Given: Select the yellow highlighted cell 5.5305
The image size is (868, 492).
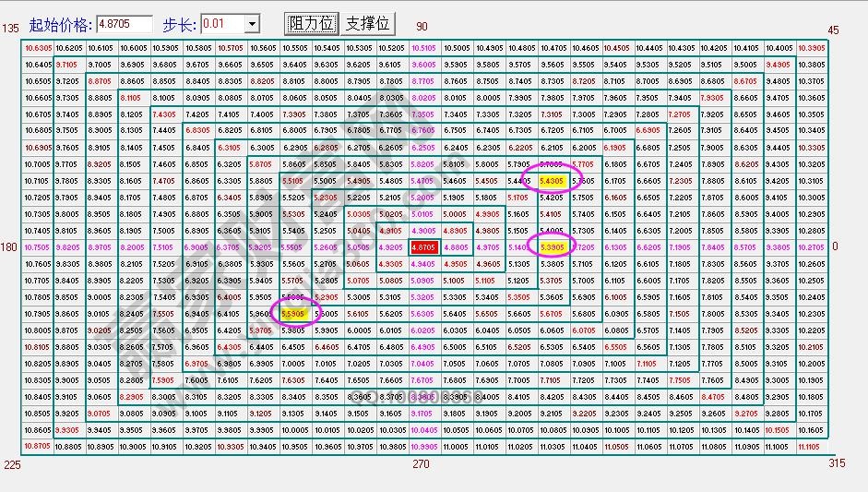Looking at the screenshot, I should [294, 314].
